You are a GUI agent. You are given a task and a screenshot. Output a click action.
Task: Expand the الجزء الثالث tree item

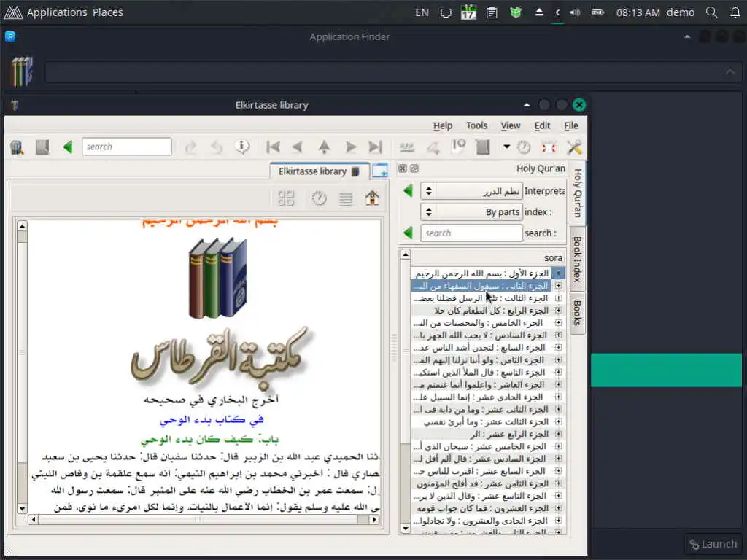[558, 298]
